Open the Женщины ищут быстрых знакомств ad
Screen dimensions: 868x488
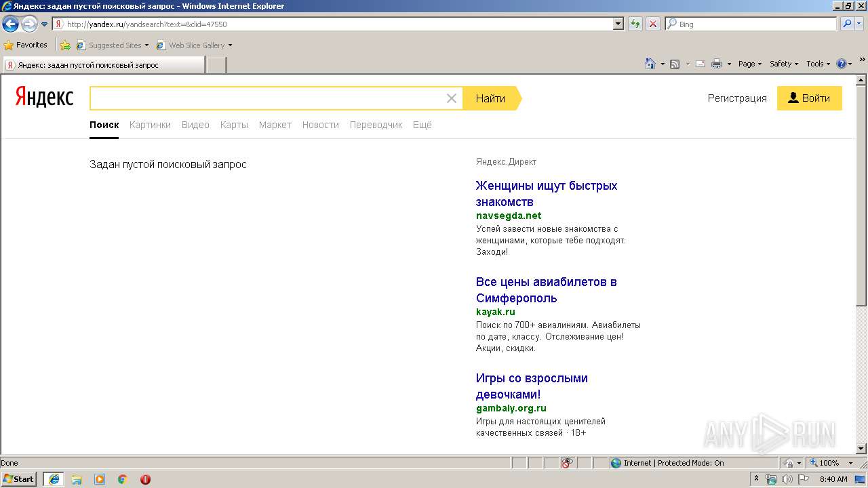pos(547,194)
